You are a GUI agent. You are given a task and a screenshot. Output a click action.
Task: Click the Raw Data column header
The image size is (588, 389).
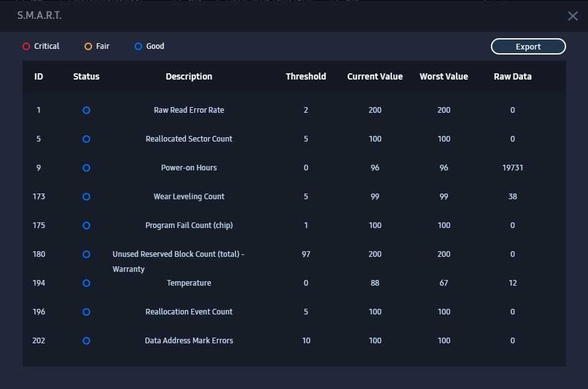click(512, 76)
